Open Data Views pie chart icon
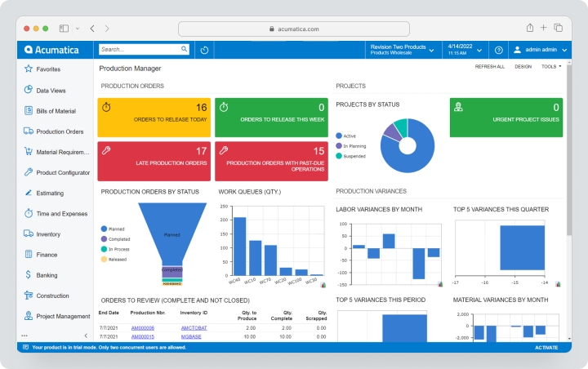588x369 pixels. click(29, 90)
